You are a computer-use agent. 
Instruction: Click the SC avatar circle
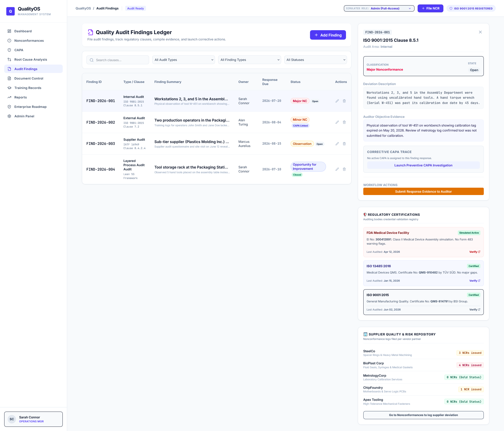tap(12, 419)
